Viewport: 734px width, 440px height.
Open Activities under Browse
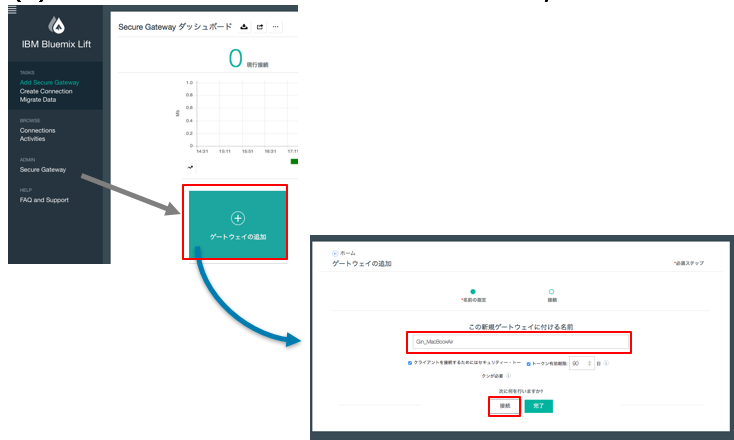click(32, 139)
